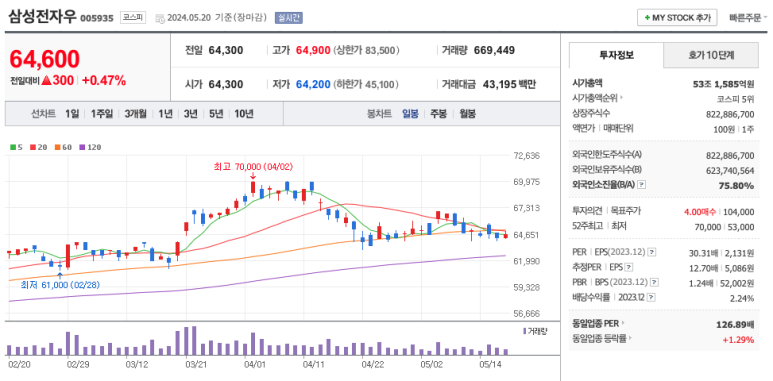The width and height of the screenshot is (773, 381).
Task: Click the 동일업종 등락률 value +1.29%
Action: (738, 340)
